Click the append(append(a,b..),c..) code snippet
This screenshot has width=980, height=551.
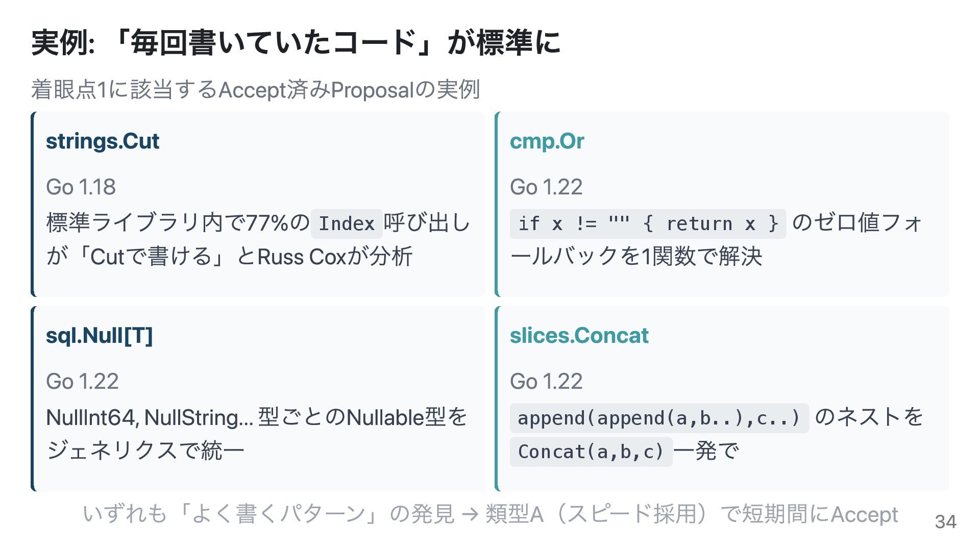[658, 418]
